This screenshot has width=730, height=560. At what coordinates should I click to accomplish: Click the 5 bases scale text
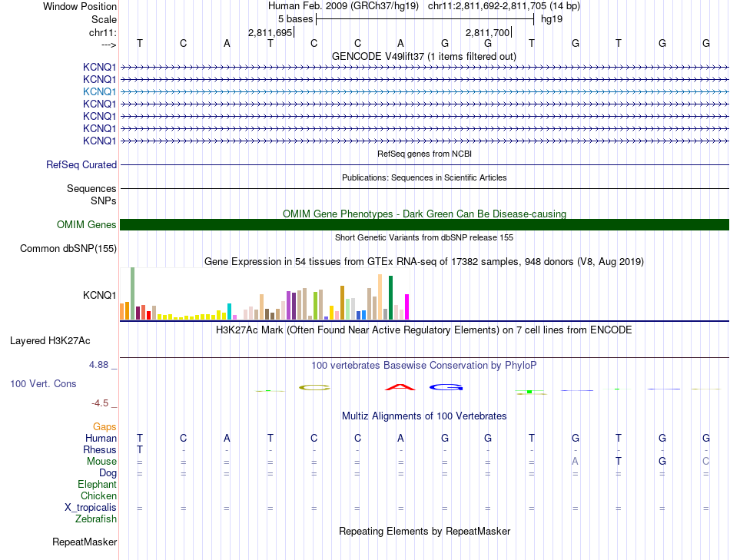pos(296,19)
